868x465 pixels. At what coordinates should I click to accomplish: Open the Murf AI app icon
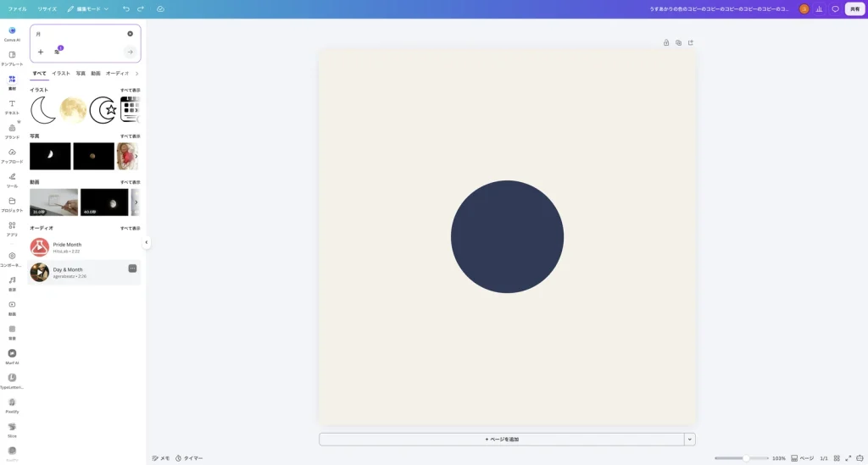coord(12,356)
